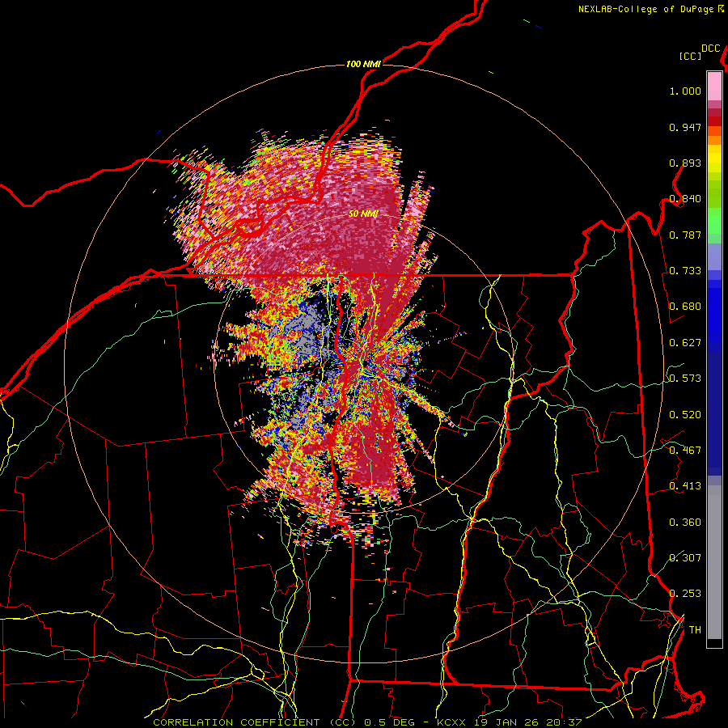Click the 0.360 legend value

[x=685, y=523]
